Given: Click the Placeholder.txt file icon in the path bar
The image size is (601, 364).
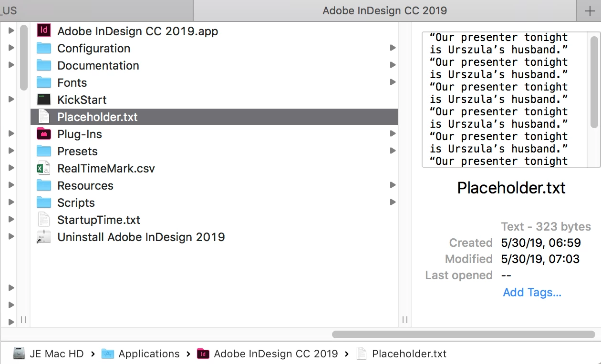Looking at the screenshot, I should pyautogui.click(x=362, y=354).
